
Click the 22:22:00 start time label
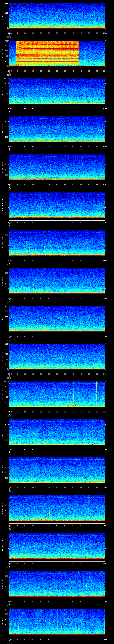point(9,336)
